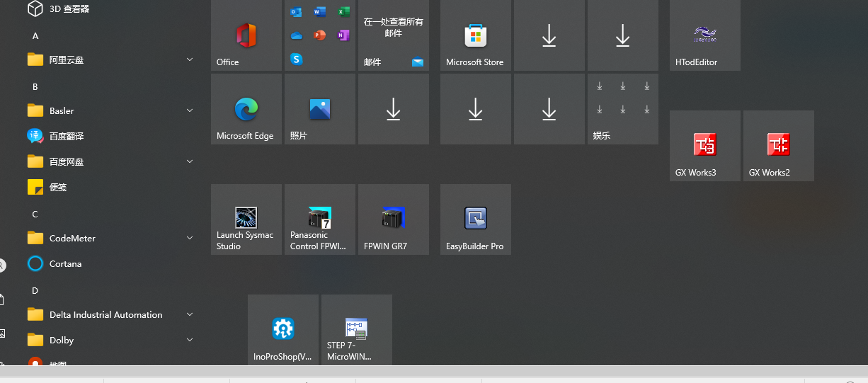868x383 pixels.
Task: Jump to letter B section header
Action: pos(35,86)
